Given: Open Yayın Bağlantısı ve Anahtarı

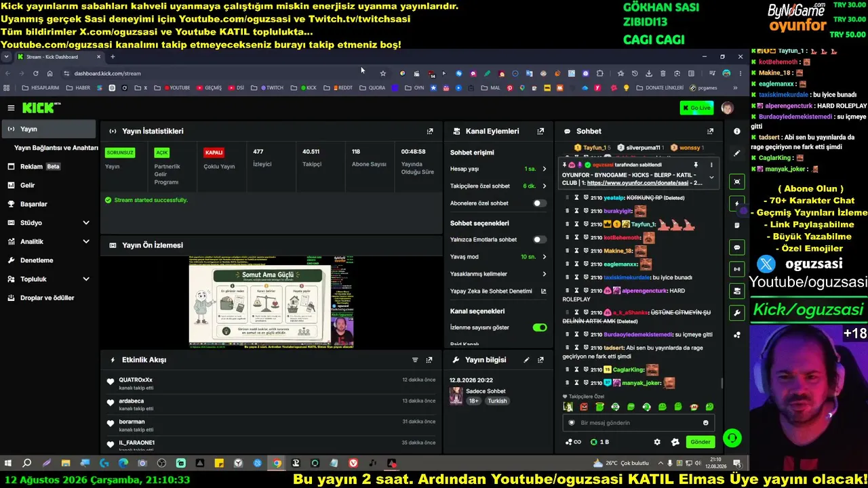Looking at the screenshot, I should [56, 148].
